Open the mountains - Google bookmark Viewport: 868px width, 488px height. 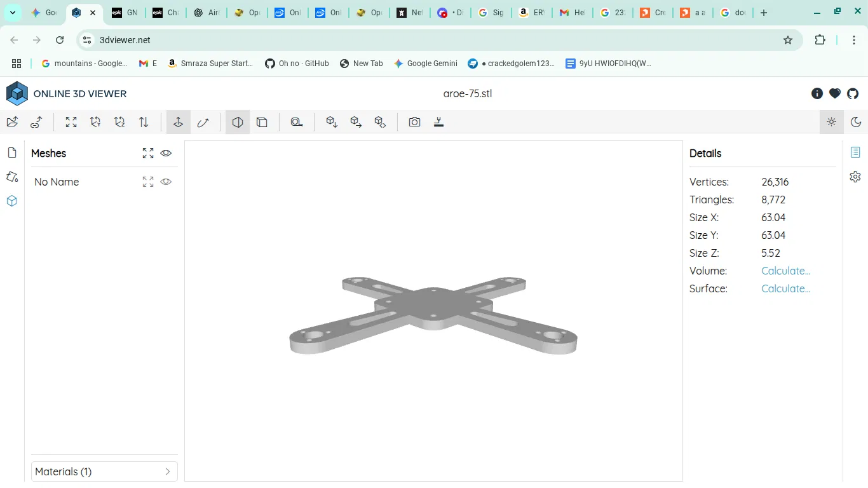point(84,64)
